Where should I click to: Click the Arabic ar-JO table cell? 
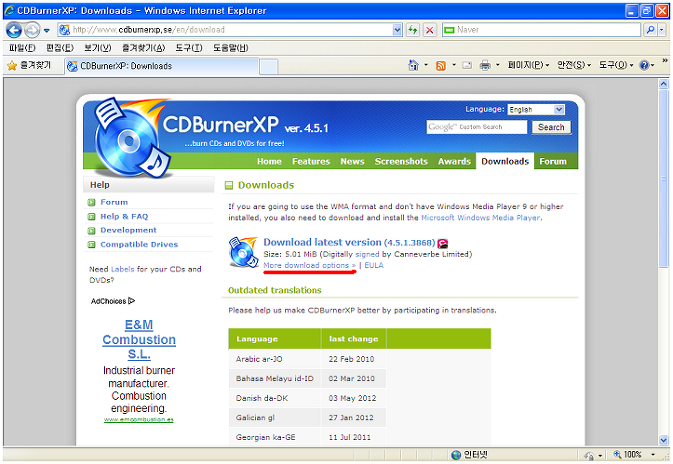pyautogui.click(x=275, y=359)
